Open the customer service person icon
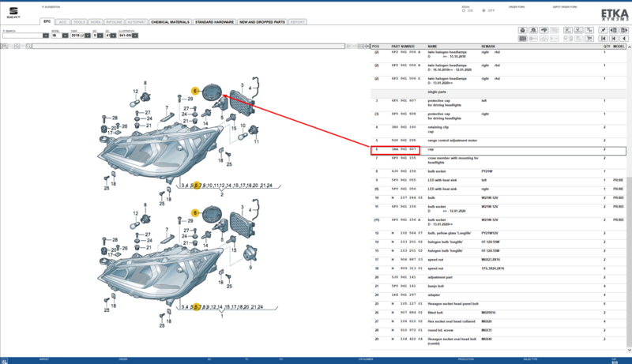This screenshot has height=364, width=632. coord(533,30)
